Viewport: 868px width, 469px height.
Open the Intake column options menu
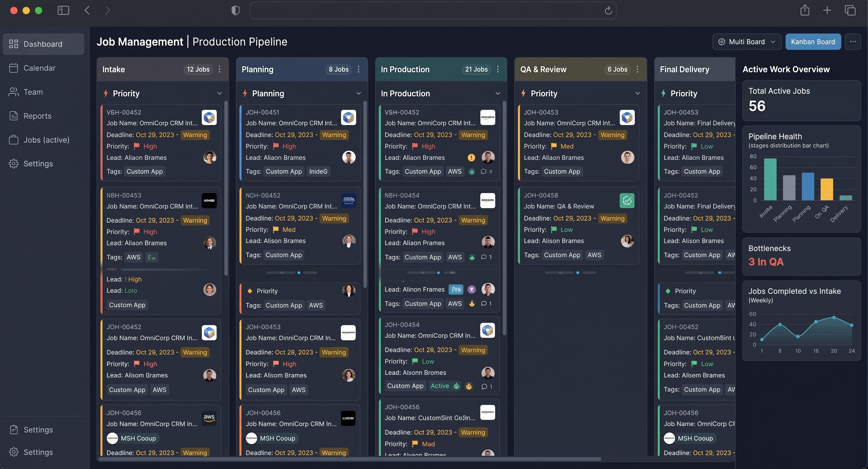219,69
